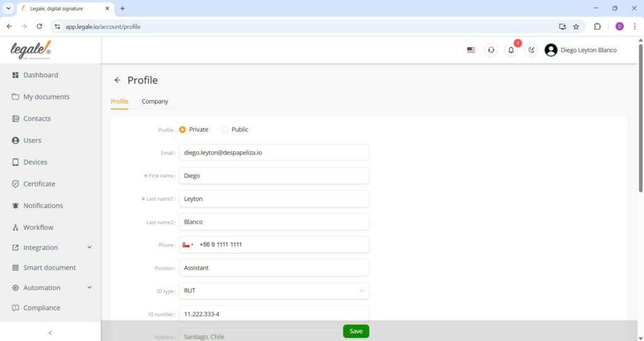
Task: Click the Automation gear icon
Action: pos(15,288)
